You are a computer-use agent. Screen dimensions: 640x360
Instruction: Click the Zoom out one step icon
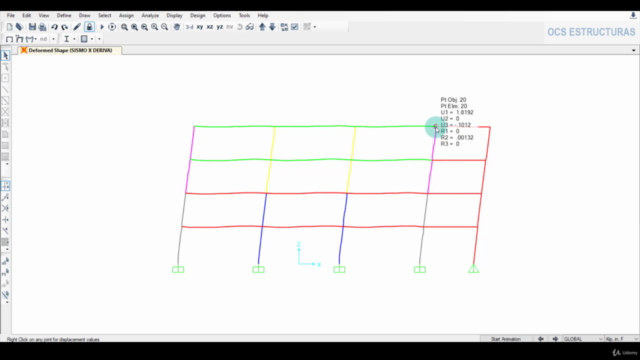(164, 27)
